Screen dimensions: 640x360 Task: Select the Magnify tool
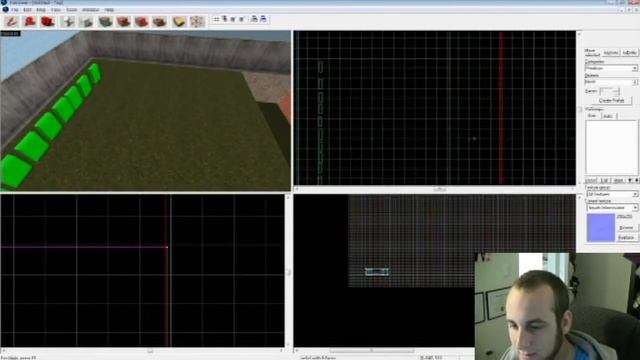pyautogui.click(x=30, y=21)
